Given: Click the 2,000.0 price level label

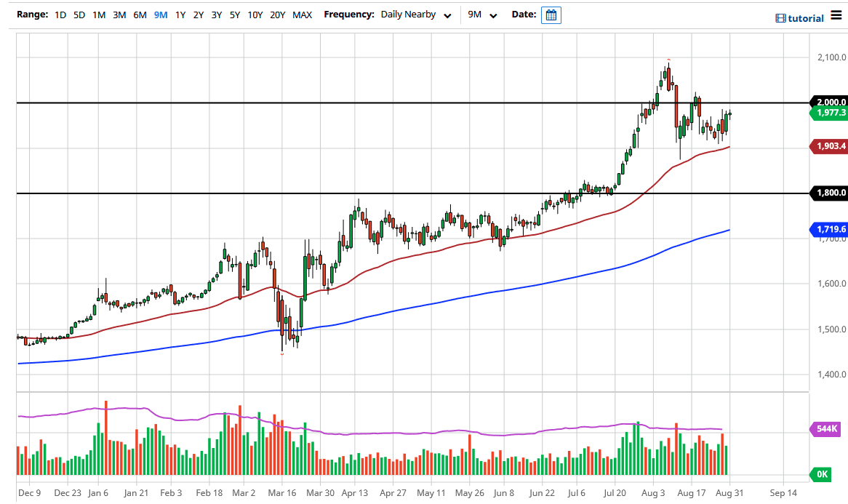Looking at the screenshot, I should [x=829, y=103].
